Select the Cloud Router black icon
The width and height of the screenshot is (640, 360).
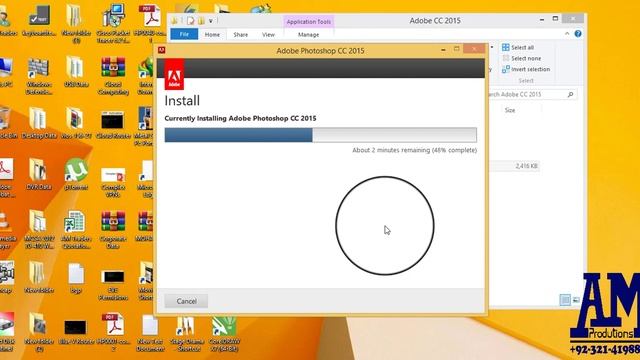point(113,124)
